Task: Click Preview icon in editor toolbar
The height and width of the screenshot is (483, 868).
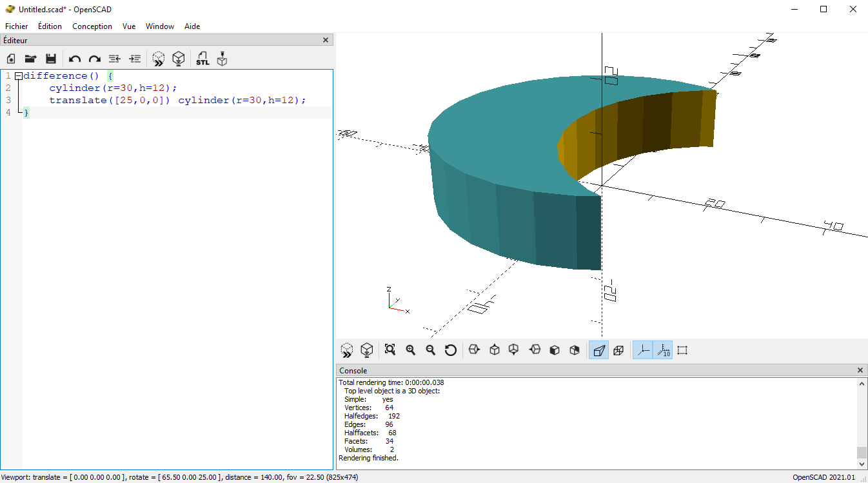Action: [158, 59]
